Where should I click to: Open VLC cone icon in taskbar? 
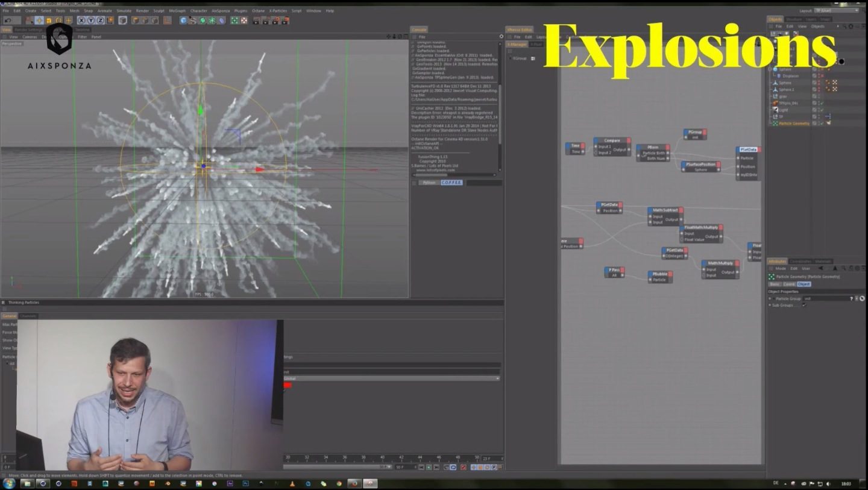pos(292,483)
